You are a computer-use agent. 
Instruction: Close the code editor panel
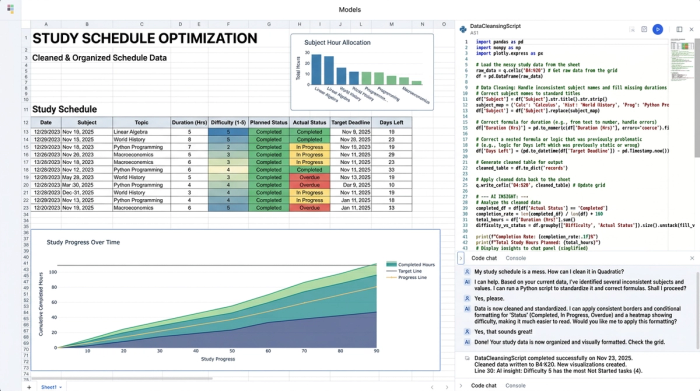click(692, 29)
